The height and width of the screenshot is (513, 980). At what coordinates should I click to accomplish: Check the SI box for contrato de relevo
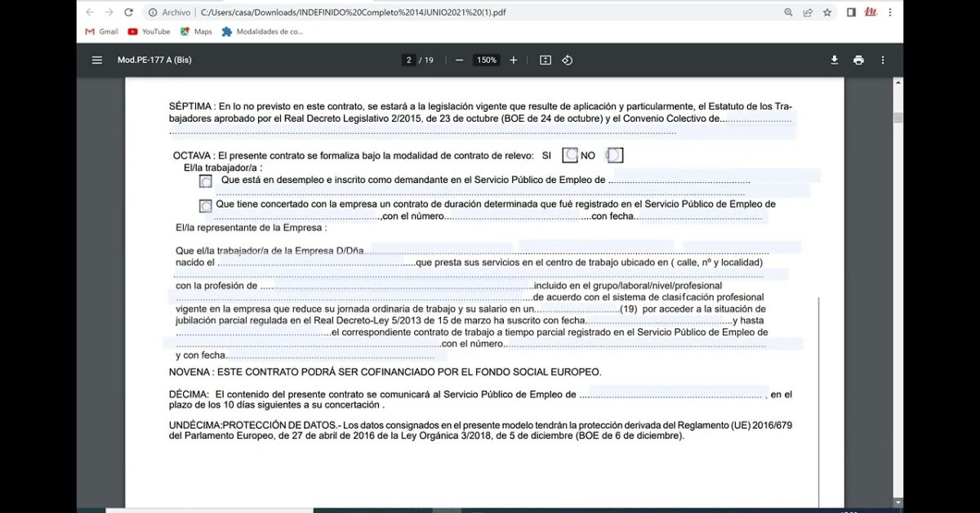pos(571,155)
